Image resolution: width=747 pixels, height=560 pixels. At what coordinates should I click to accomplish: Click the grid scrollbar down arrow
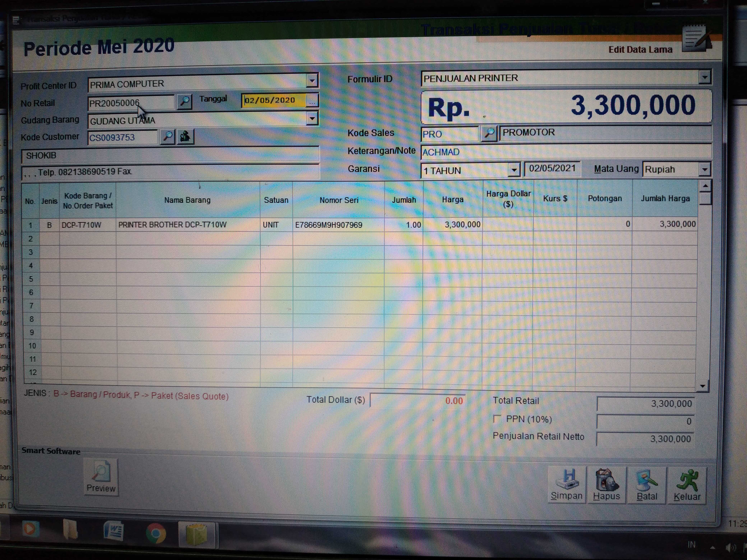click(x=702, y=386)
